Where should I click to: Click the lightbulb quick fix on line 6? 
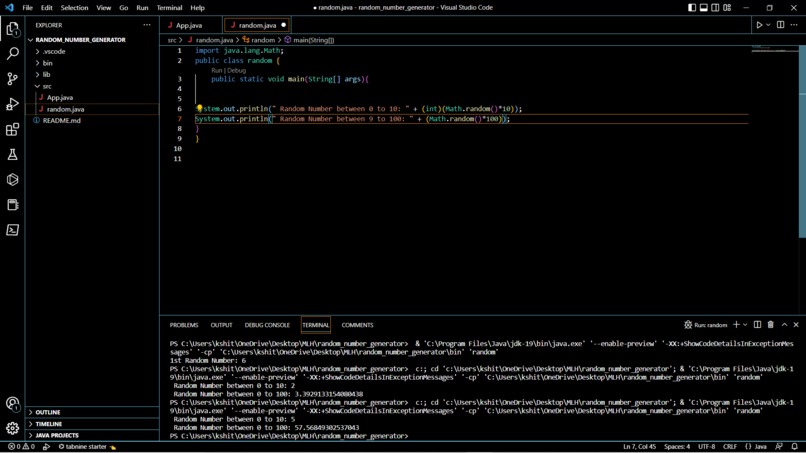(x=199, y=108)
